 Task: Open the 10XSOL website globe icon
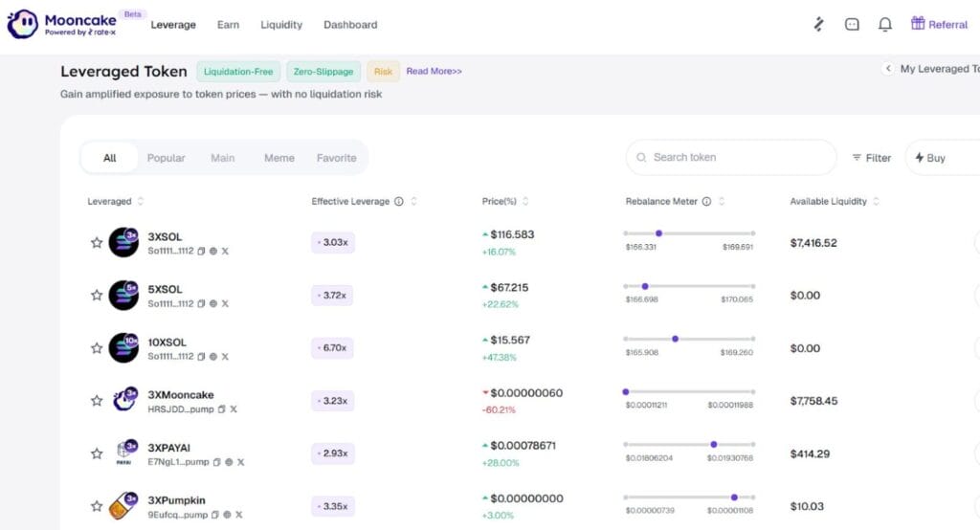(x=213, y=356)
